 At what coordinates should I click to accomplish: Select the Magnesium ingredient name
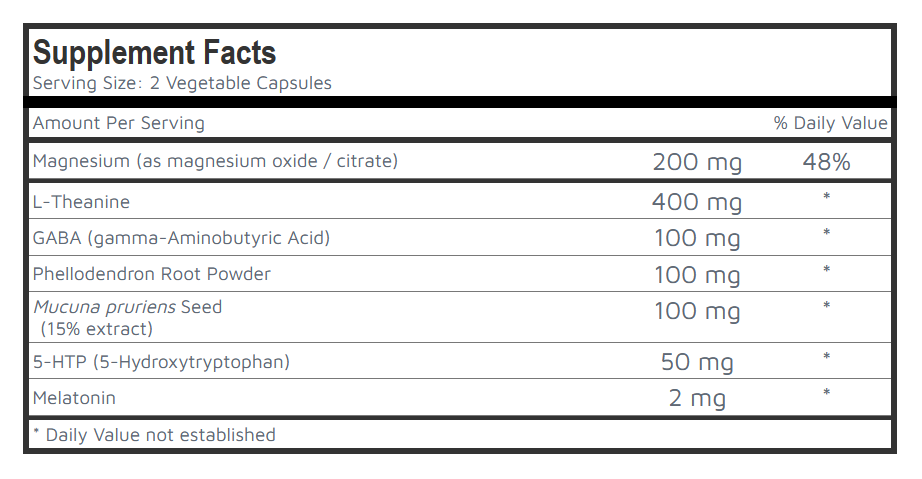coord(215,161)
